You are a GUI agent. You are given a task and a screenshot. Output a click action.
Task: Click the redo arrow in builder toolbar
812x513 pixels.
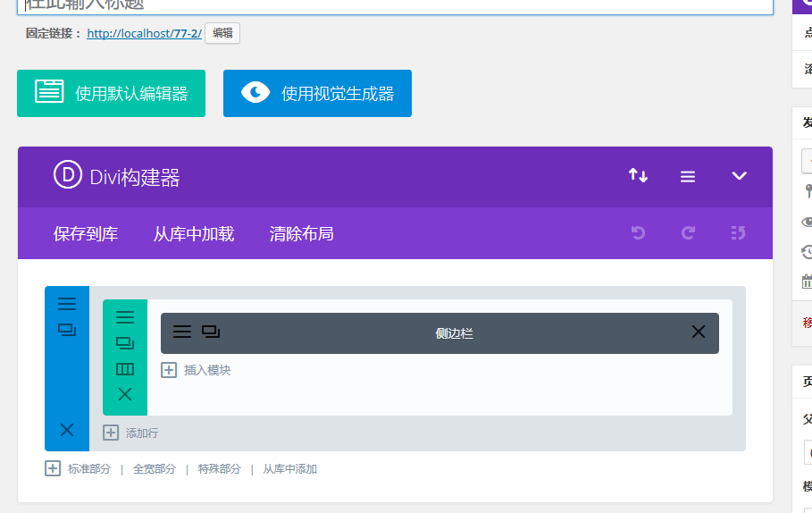[x=688, y=233]
